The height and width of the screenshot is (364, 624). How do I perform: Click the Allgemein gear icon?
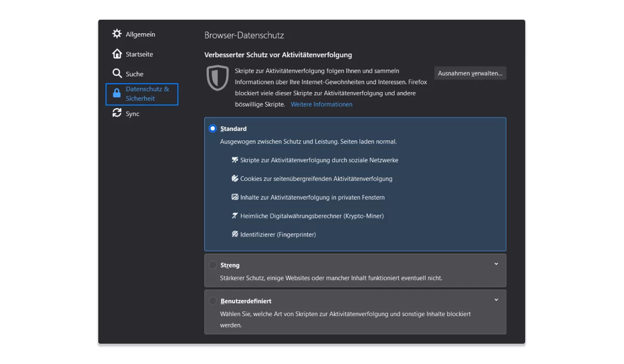[x=117, y=34]
